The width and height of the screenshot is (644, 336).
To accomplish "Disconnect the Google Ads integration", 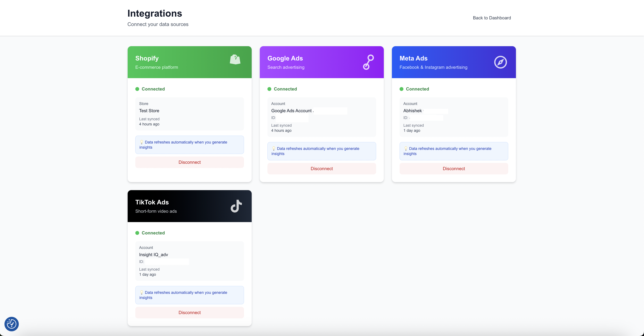I will click(x=322, y=168).
